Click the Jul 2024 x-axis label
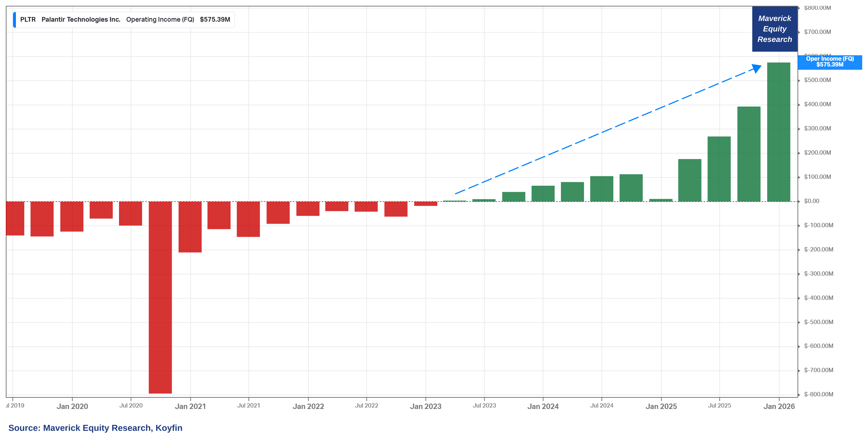The image size is (868, 448). click(601, 406)
